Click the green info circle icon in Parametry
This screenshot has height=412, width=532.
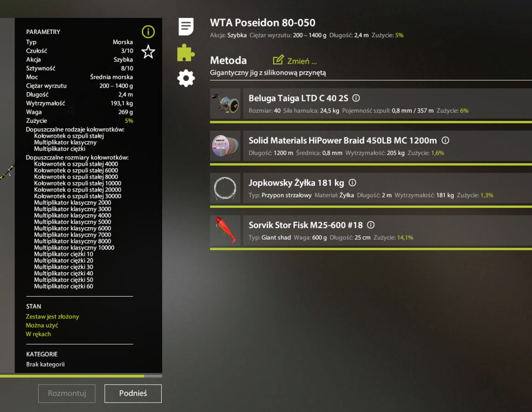[x=148, y=32]
